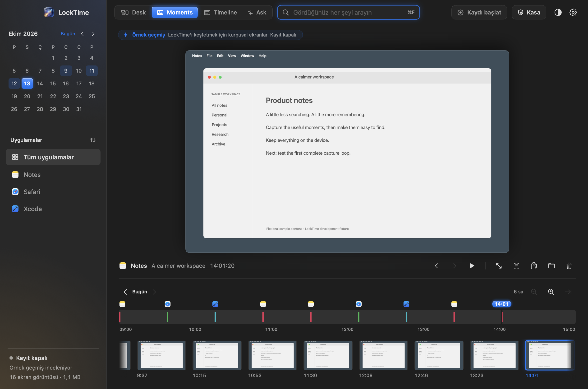Screen dimensions: 588x389
Task: Click teal timeline bar near 12:46
Action: 406,317
